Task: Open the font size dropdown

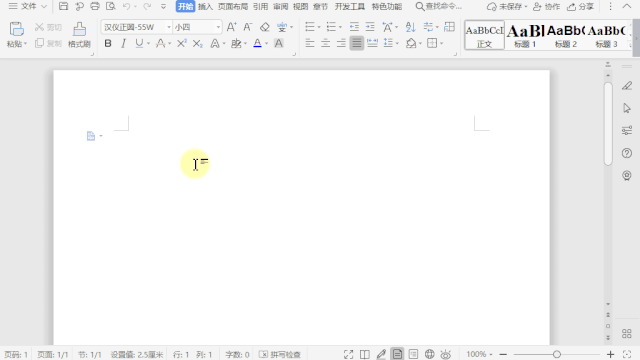Action: coord(218,27)
